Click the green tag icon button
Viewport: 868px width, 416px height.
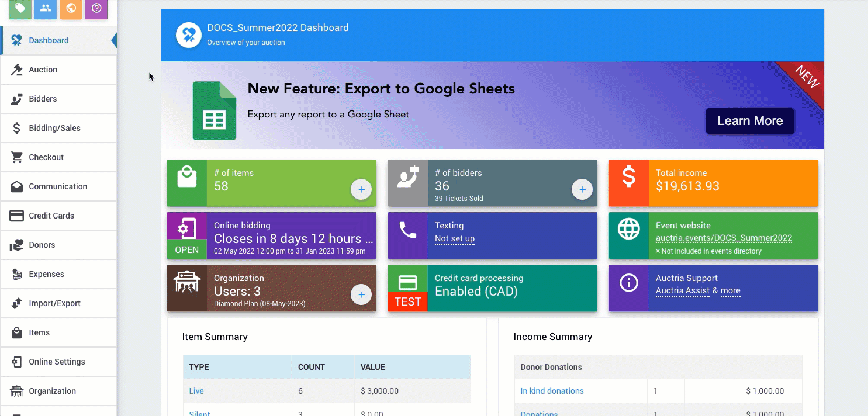pos(20,8)
